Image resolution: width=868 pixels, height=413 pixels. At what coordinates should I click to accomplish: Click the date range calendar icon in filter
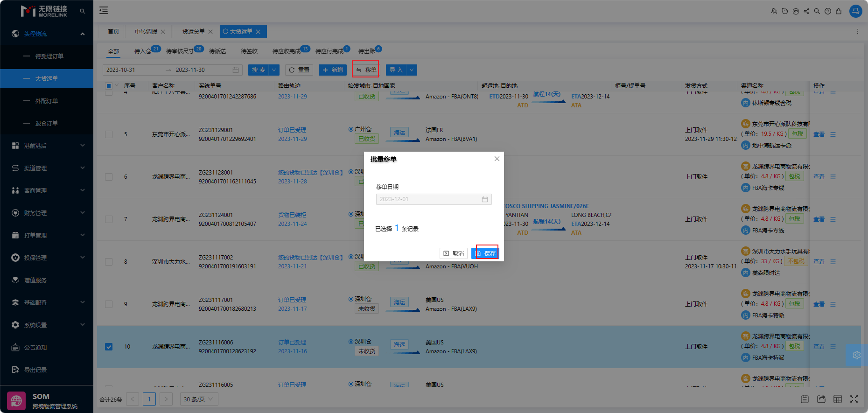[x=236, y=70]
